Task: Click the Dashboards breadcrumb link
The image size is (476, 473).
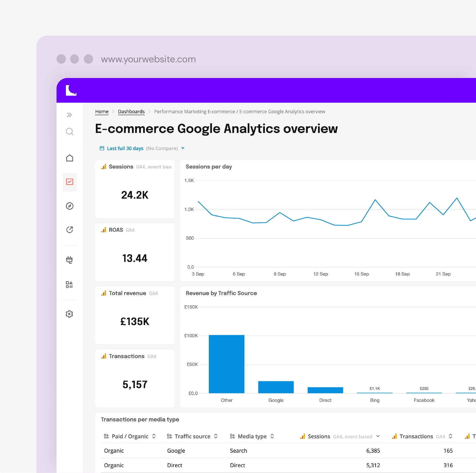Action: [131, 112]
